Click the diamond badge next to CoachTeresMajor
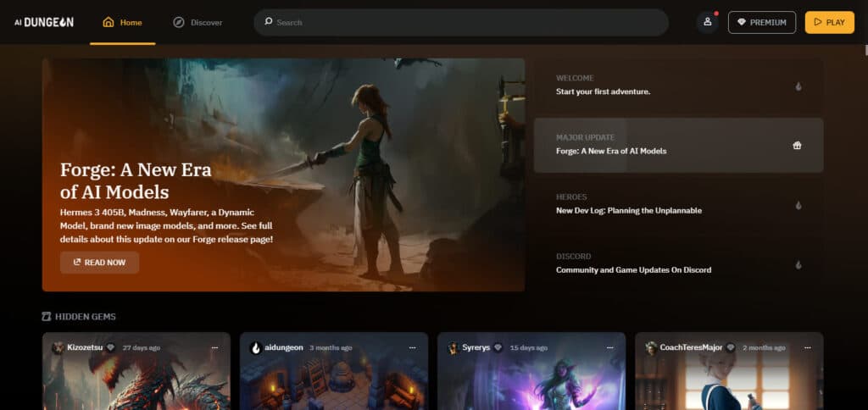 tap(731, 347)
